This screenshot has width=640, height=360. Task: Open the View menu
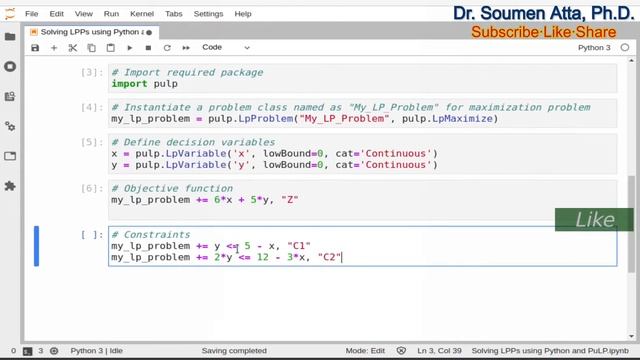pos(84,14)
